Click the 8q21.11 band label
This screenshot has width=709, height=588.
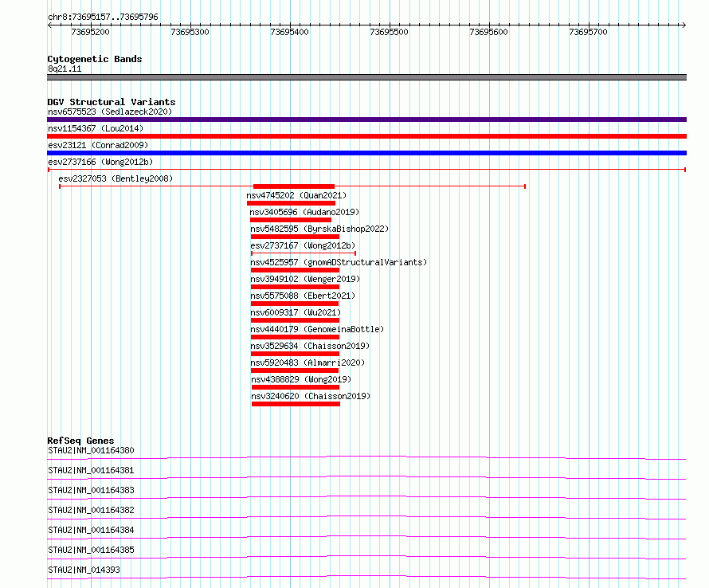(x=65, y=69)
